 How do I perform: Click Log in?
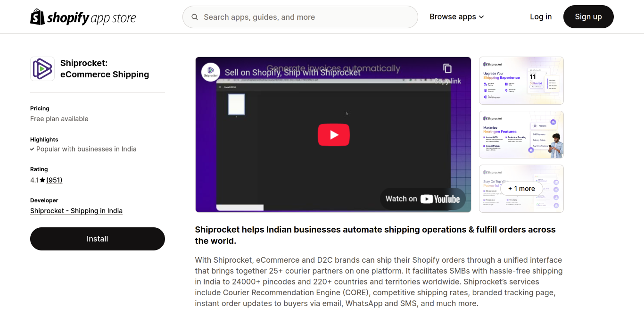[x=541, y=17]
